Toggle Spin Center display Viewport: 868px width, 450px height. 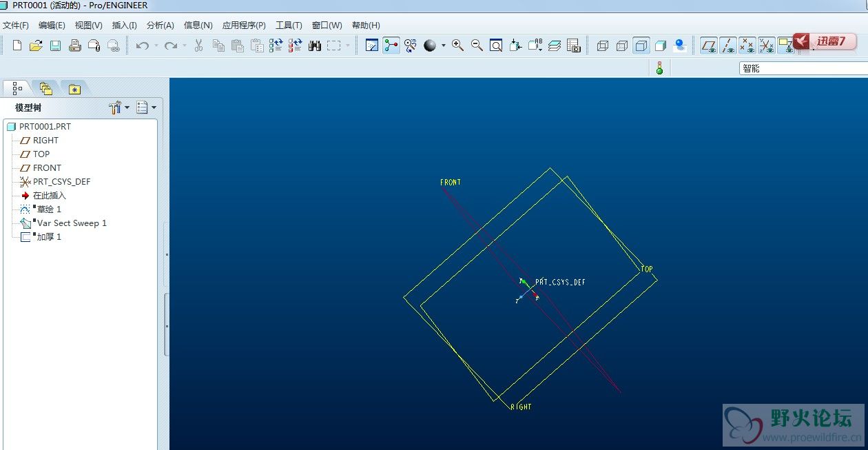[x=391, y=45]
